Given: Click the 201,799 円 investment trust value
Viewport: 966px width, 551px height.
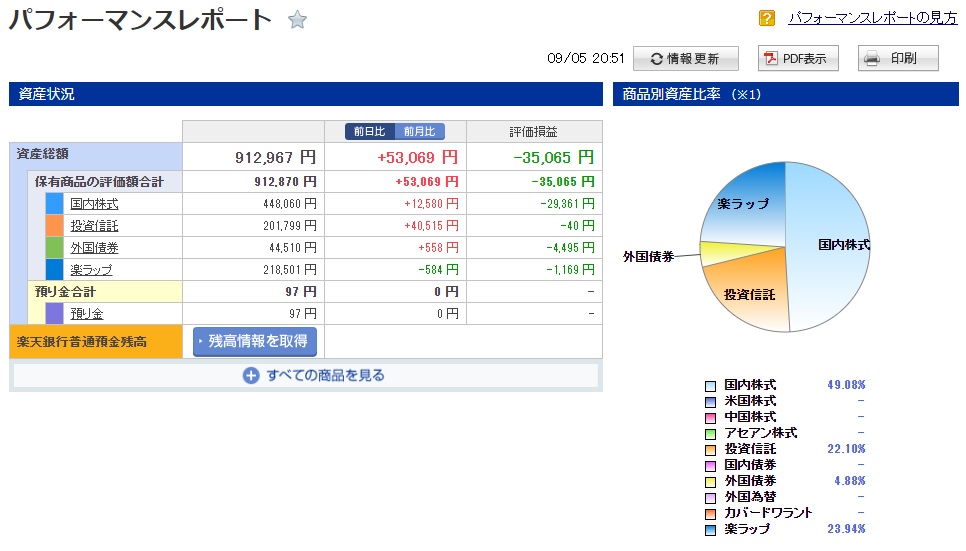Looking at the screenshot, I should pos(290,226).
